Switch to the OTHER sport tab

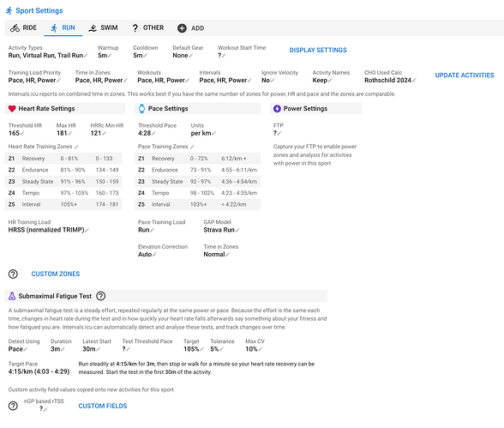pos(147,28)
